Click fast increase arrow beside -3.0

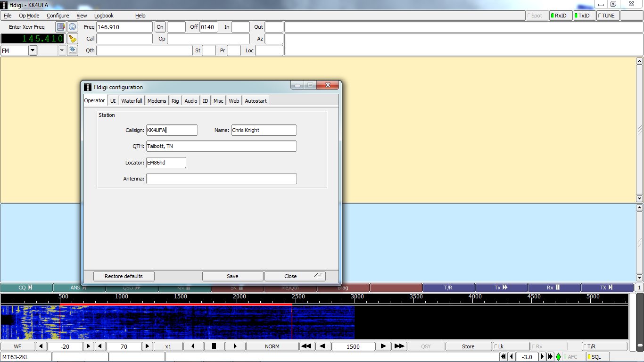click(x=550, y=357)
